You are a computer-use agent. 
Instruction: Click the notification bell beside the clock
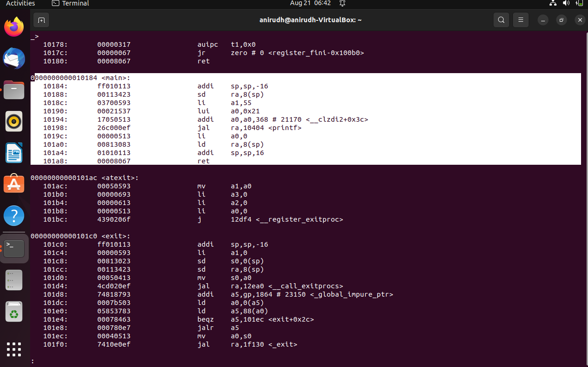pos(341,3)
